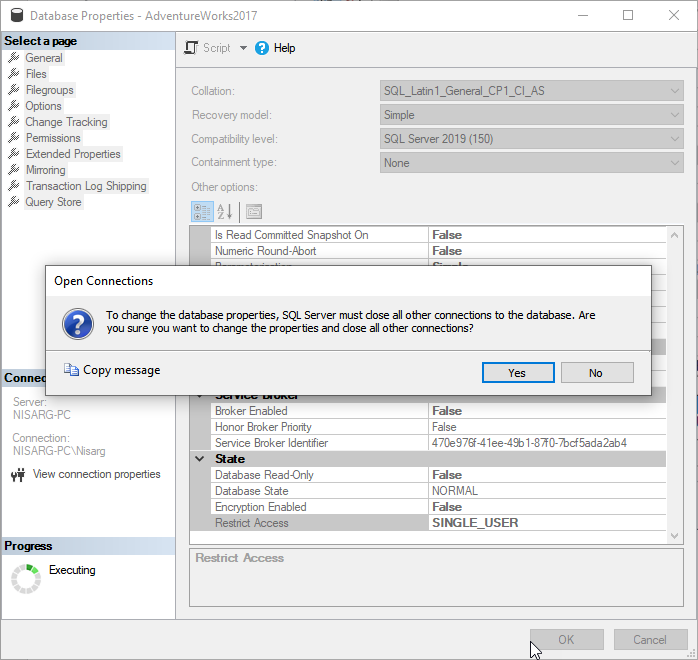The image size is (698, 660).
Task: Switch property grid to Categorized view
Action: (202, 212)
